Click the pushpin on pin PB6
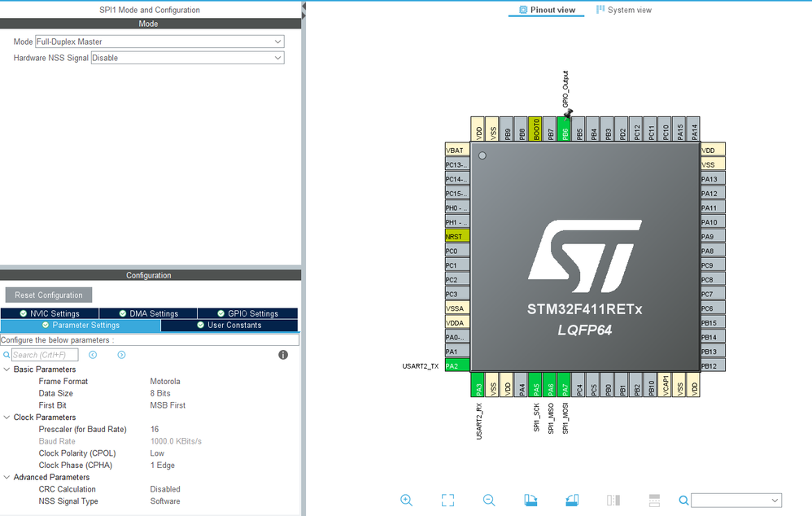Image resolution: width=812 pixels, height=516 pixels. (x=568, y=113)
